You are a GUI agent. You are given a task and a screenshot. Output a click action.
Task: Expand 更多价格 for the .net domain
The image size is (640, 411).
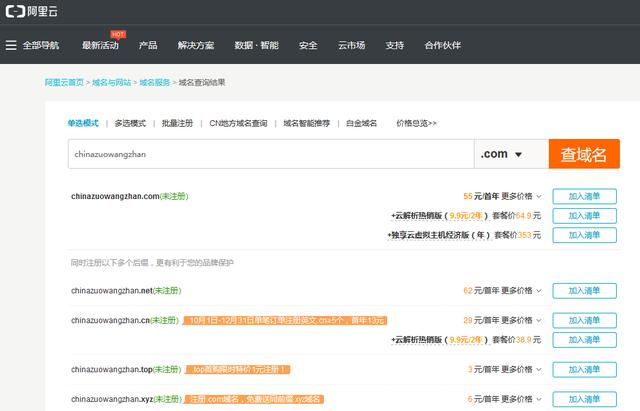coord(521,291)
